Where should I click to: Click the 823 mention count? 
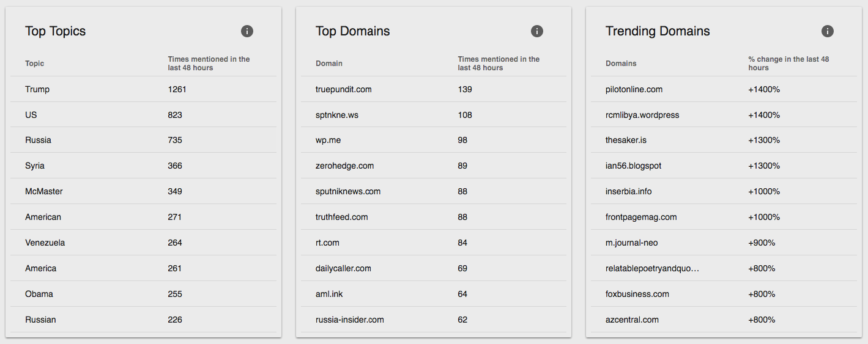pyautogui.click(x=175, y=115)
